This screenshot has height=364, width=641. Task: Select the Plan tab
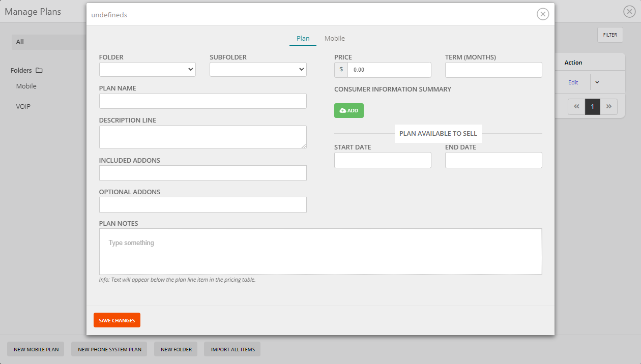(303, 38)
